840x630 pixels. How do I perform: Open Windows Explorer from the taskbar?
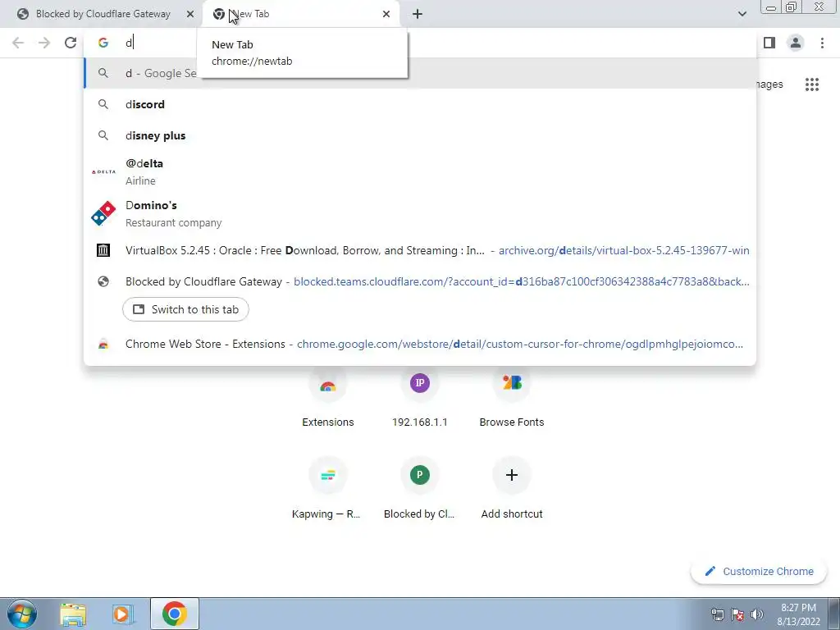[x=73, y=614]
